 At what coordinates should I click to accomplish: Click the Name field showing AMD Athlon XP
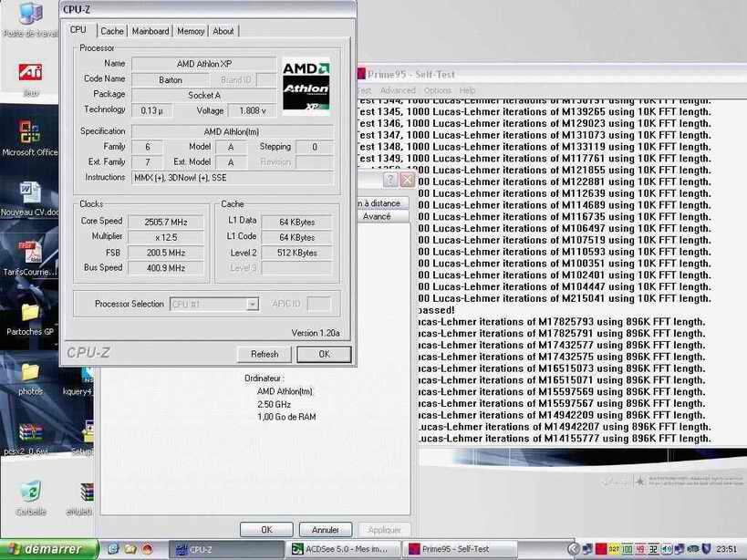pyautogui.click(x=204, y=64)
